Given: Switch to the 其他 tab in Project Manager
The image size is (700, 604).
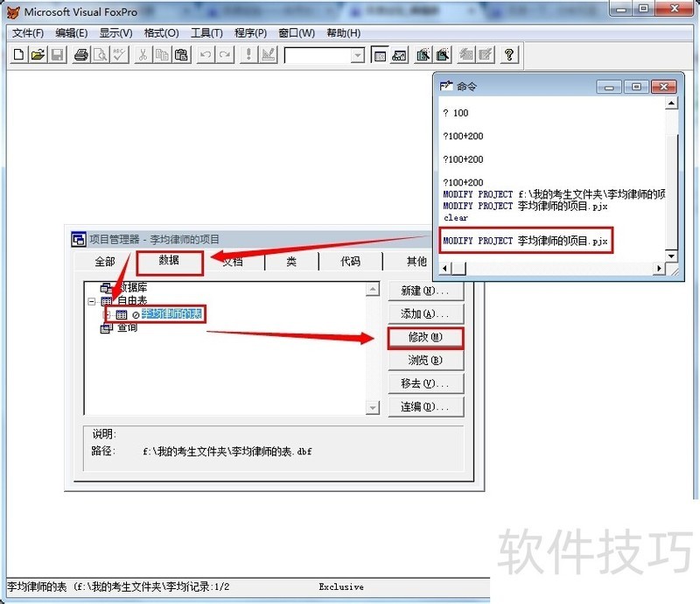Looking at the screenshot, I should pyautogui.click(x=416, y=262).
